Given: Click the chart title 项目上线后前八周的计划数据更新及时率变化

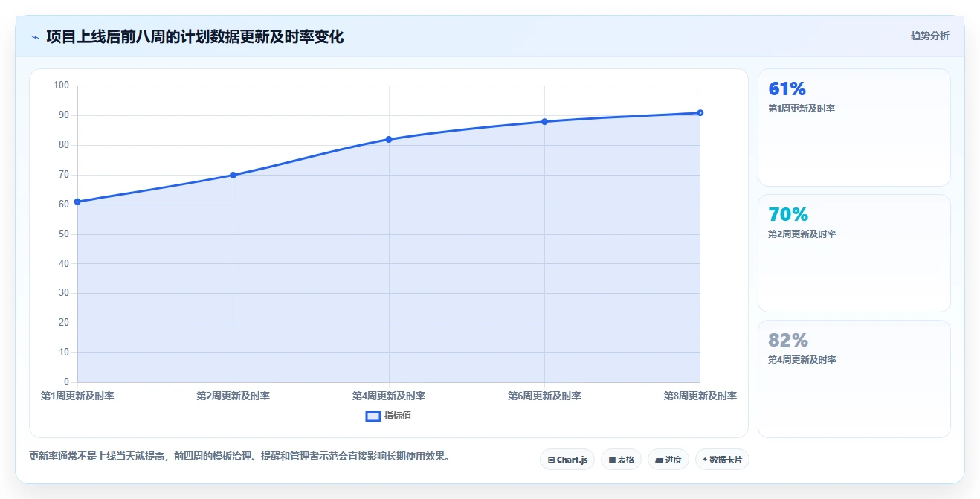Looking at the screenshot, I should point(195,36).
